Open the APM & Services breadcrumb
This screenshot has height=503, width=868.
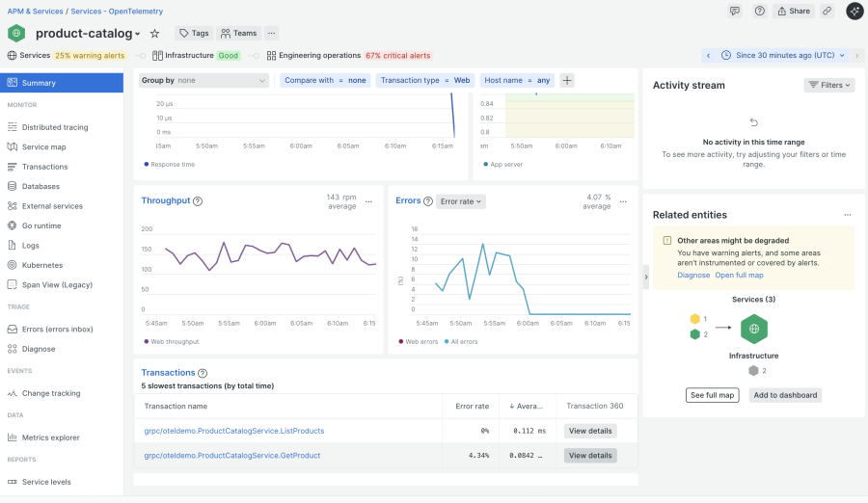pos(35,11)
